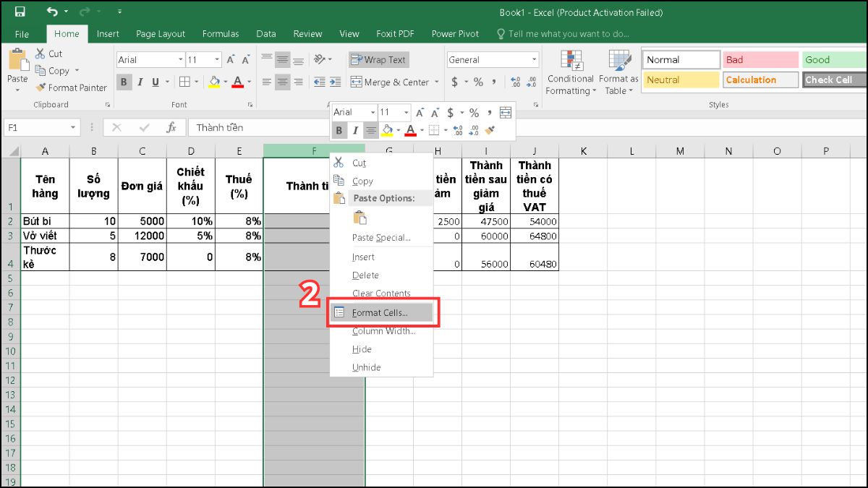Switch to the Formulas ribbon tab
This screenshot has height=488, width=868.
(x=221, y=33)
